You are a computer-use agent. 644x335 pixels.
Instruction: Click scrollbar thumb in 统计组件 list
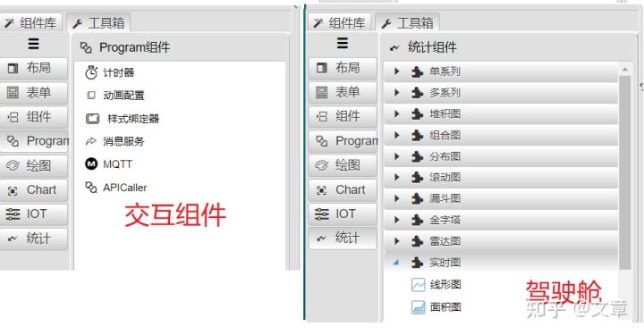point(625,172)
